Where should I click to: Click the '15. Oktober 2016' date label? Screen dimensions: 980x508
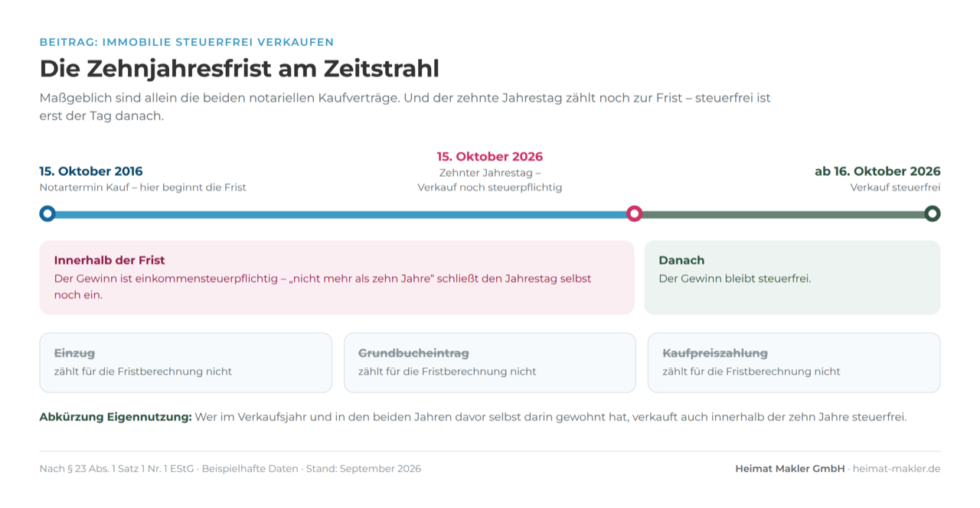point(91,171)
